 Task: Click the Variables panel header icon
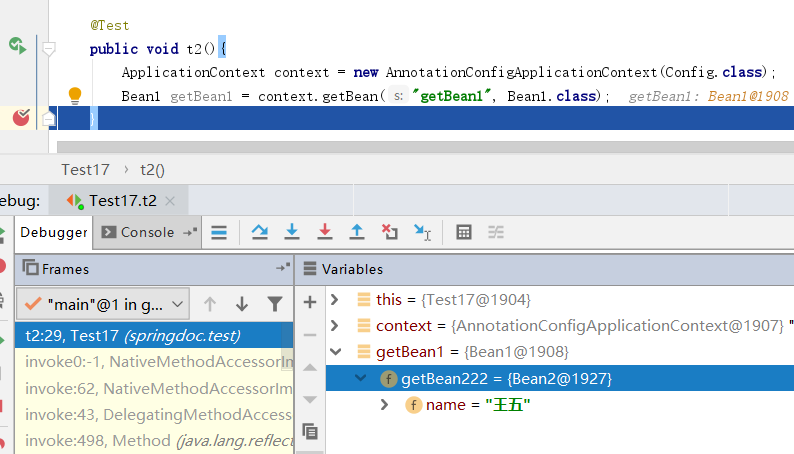pos(310,269)
